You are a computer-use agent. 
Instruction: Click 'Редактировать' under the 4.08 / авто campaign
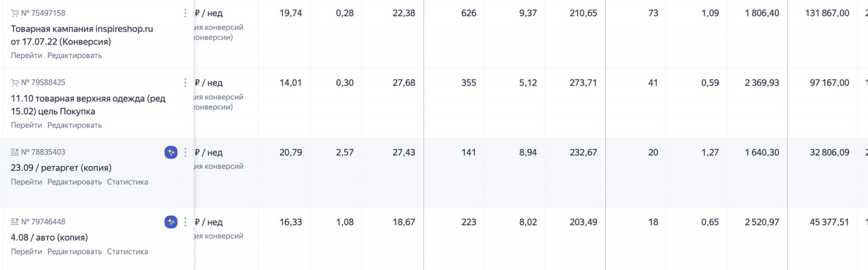coord(74,252)
